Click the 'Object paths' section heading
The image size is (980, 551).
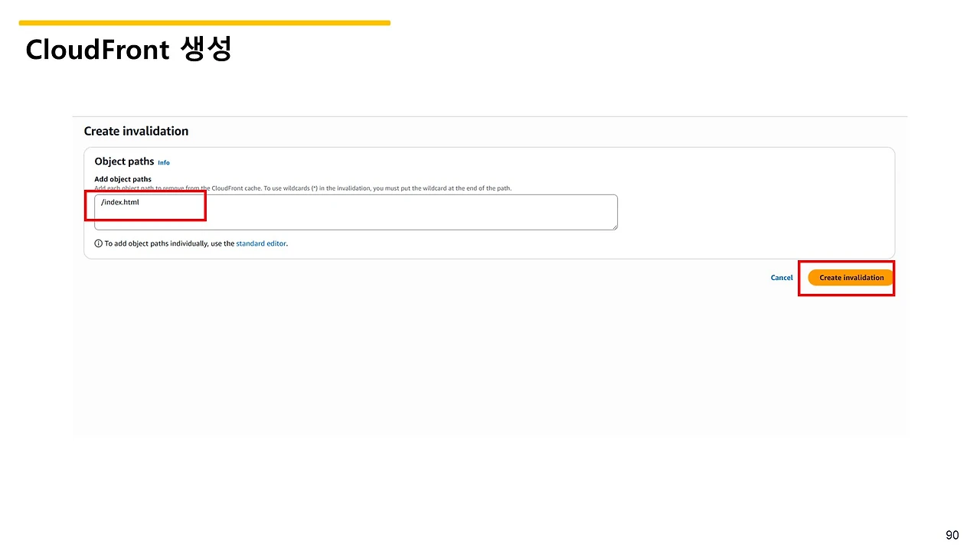click(124, 161)
